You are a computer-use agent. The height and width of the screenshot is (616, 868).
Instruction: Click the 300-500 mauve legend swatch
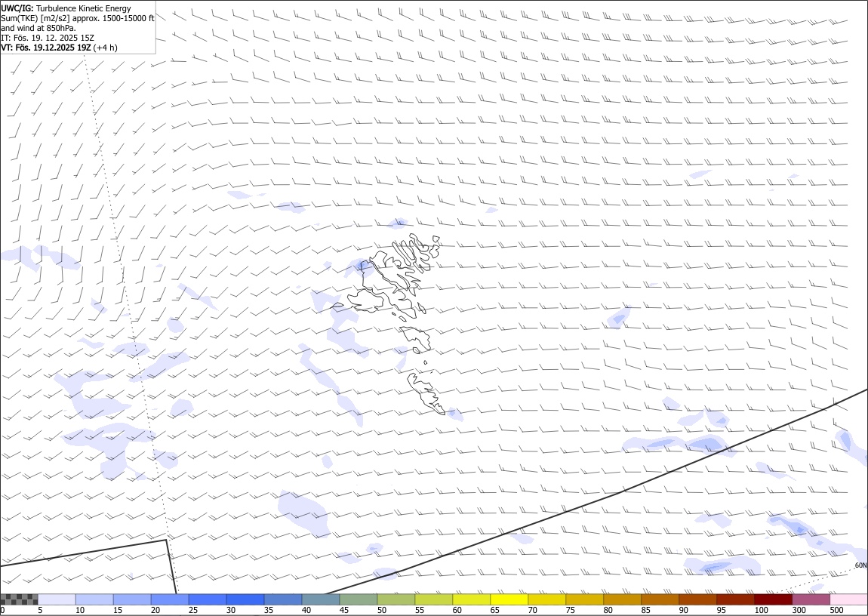point(811,599)
